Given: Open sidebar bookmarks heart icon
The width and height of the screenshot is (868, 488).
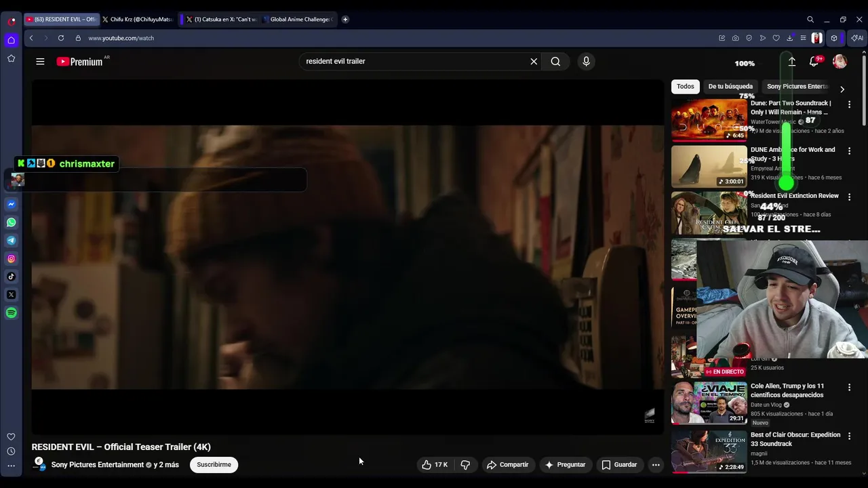Looking at the screenshot, I should (11, 437).
